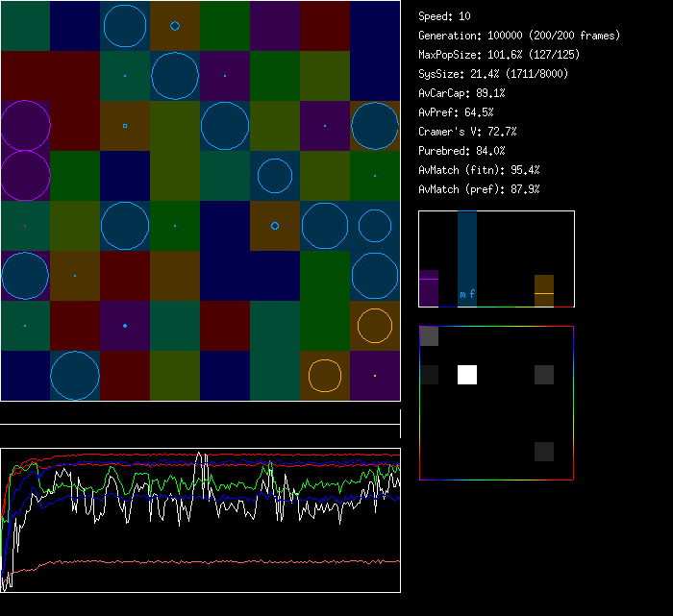Select the tiny orange dot in purple cell
Image resolution: width=673 pixels, height=616 pixels.
click(375, 376)
